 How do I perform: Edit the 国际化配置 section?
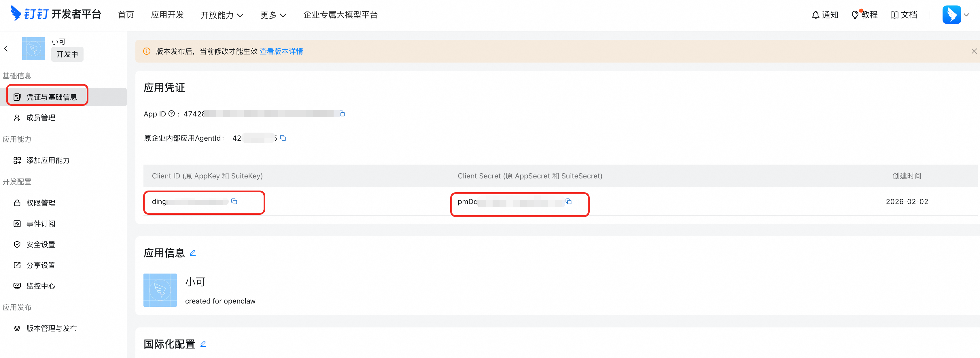[203, 344]
